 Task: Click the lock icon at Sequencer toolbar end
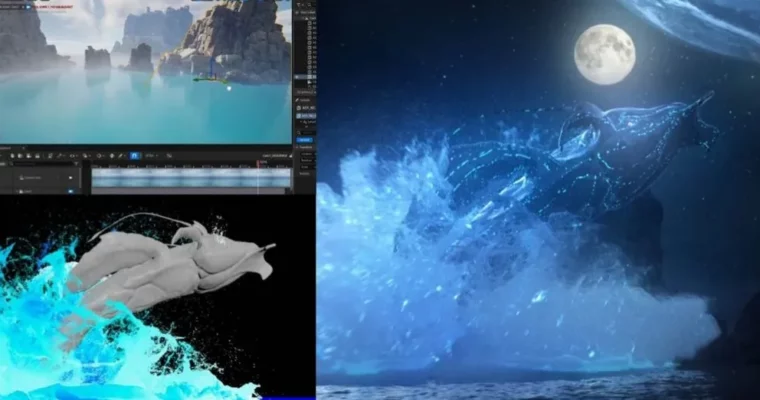[x=291, y=156]
